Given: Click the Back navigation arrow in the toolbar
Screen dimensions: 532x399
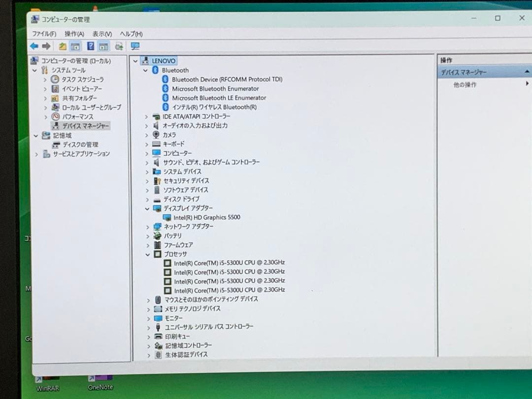Looking at the screenshot, I should 33,46.
